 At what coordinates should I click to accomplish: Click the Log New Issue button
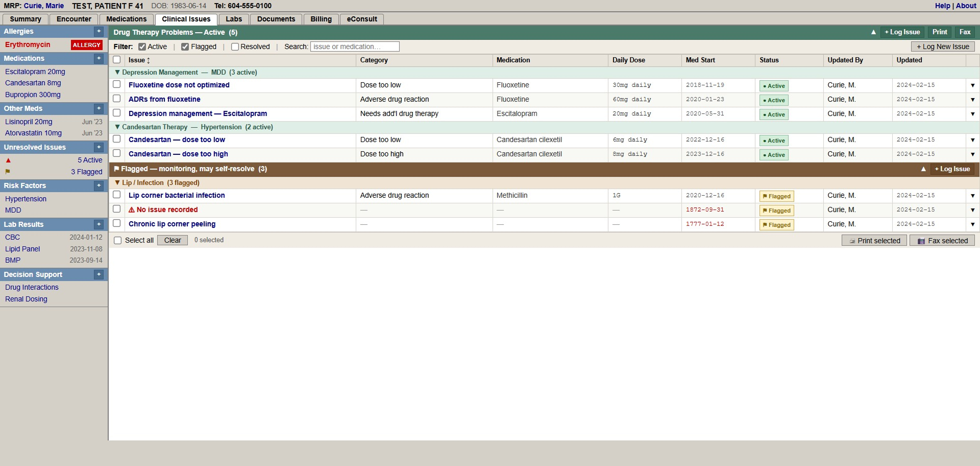[x=943, y=47]
